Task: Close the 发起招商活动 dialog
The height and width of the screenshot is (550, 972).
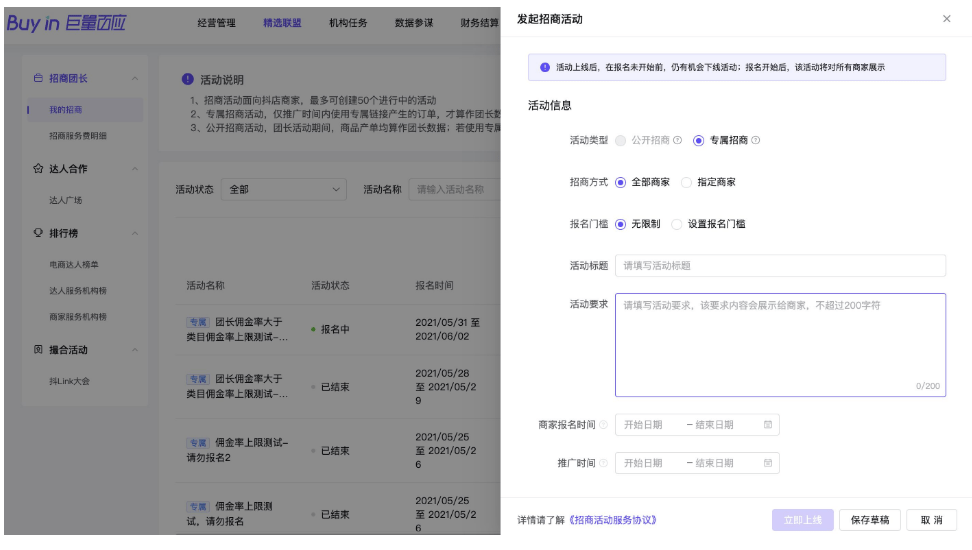Action: pos(947,19)
